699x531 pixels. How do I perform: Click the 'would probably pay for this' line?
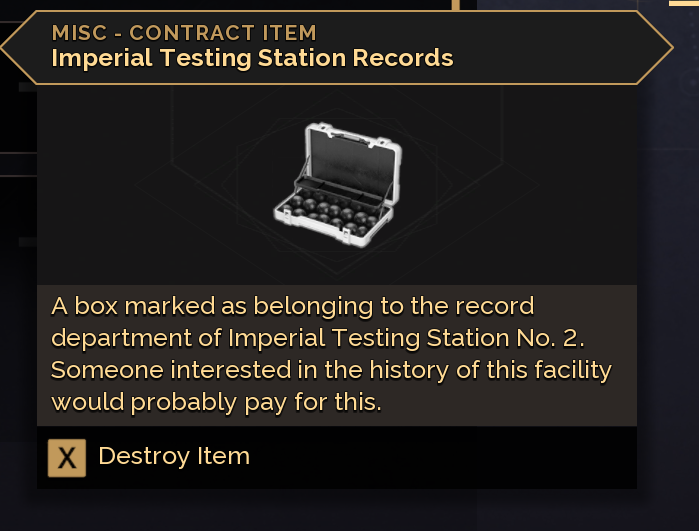point(217,403)
